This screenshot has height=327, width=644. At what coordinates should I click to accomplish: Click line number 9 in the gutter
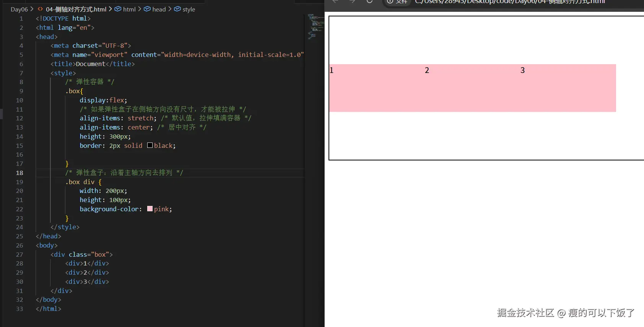coord(21,91)
